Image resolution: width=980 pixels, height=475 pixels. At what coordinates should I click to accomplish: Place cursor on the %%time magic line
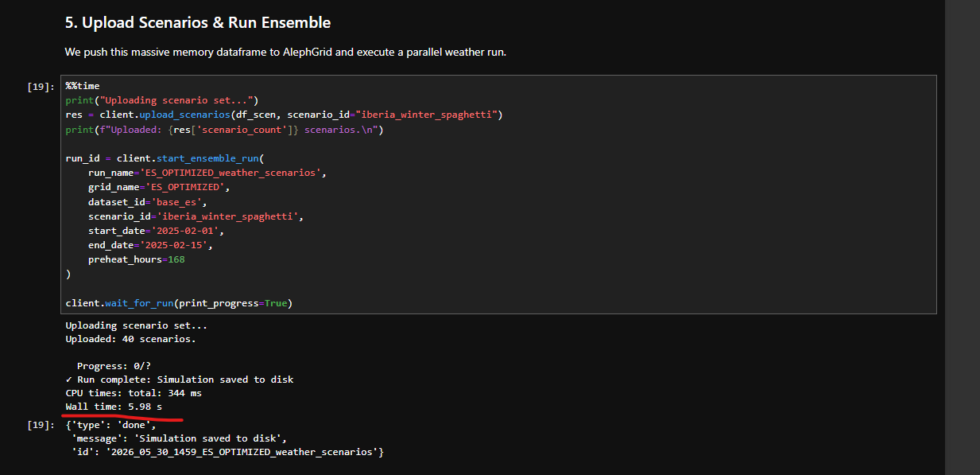pos(83,86)
